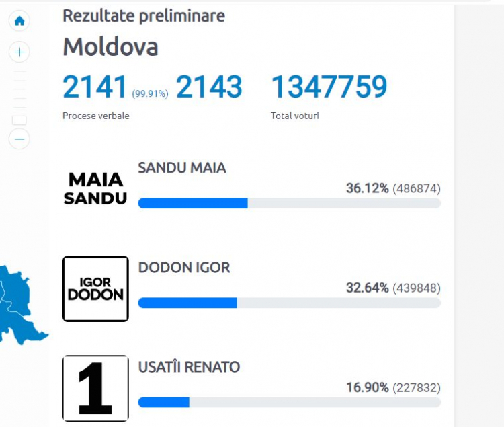Click the Igor Dodon candidate logo
This screenshot has width=504, height=427.
[x=96, y=288]
